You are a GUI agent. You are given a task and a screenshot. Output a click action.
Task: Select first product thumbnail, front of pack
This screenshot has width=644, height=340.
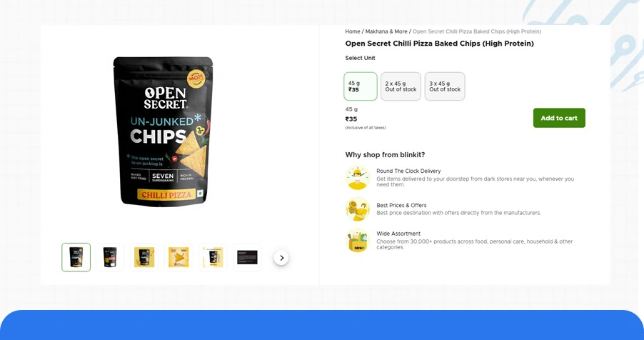(76, 257)
